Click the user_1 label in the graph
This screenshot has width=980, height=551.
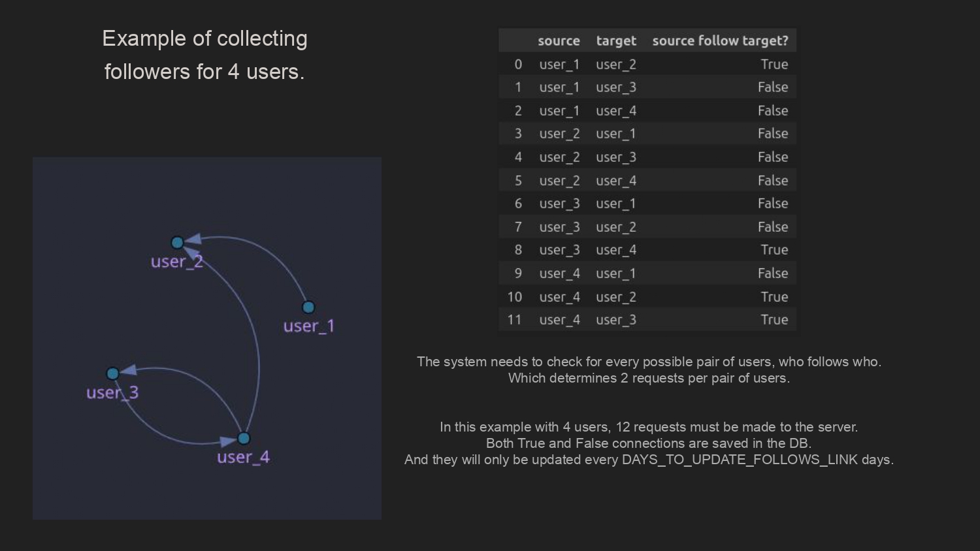(308, 326)
